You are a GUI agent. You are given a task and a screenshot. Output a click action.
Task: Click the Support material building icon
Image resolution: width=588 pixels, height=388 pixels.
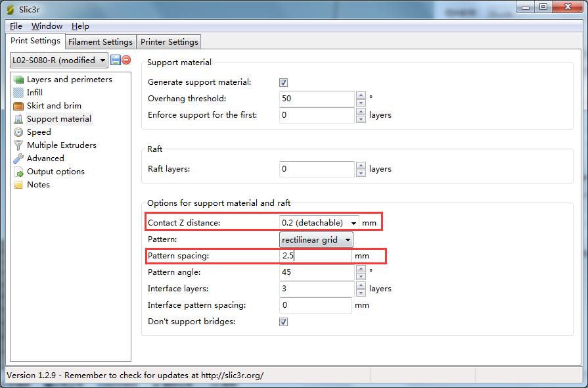[18, 119]
